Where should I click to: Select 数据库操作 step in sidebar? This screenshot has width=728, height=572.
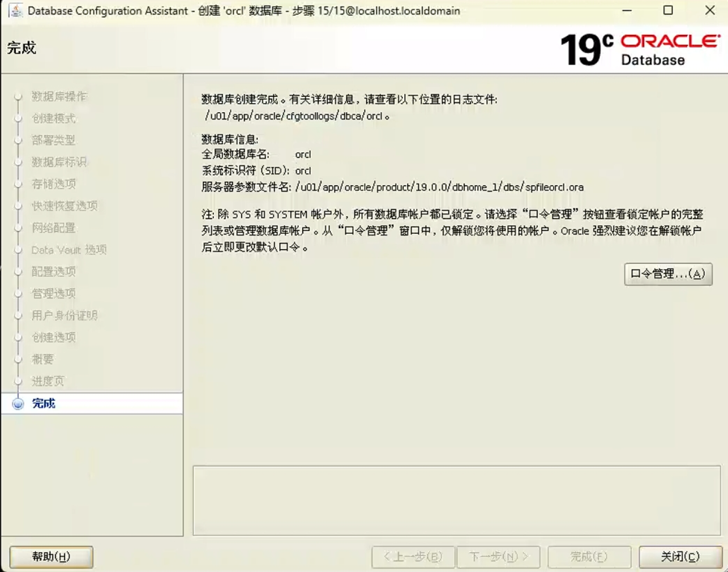[59, 96]
